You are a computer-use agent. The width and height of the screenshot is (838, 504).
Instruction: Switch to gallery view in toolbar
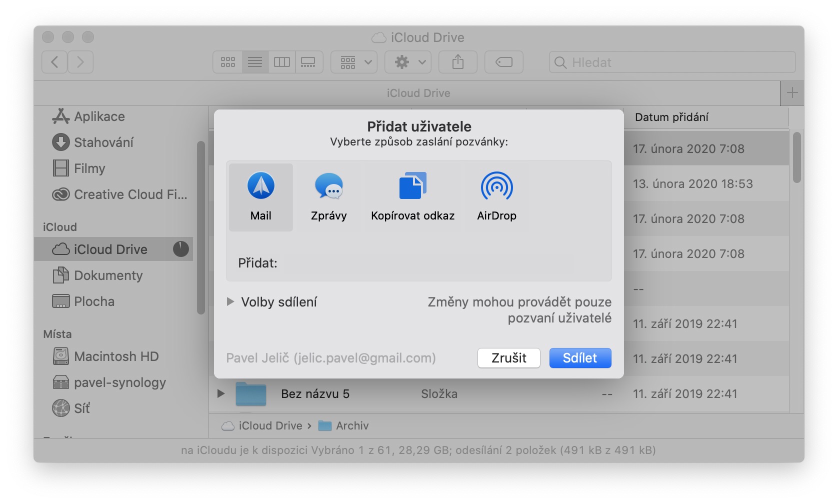coord(308,62)
